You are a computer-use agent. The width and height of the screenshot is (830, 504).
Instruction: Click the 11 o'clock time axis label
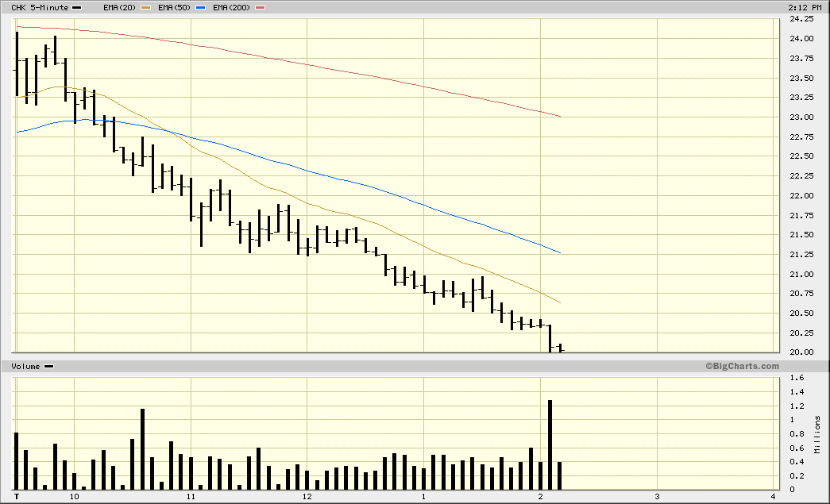pos(191,497)
